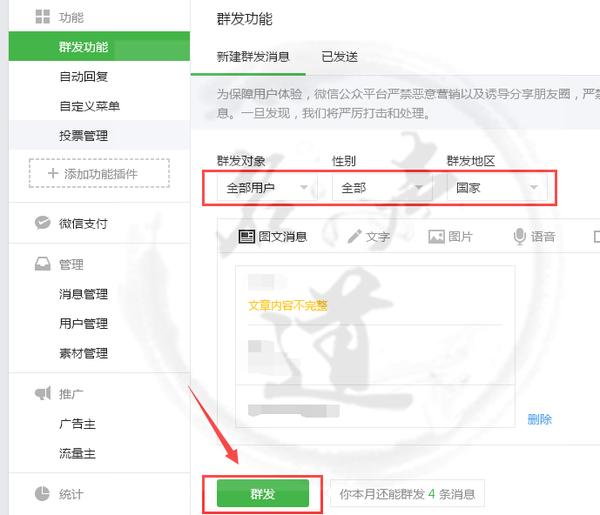Screen dimensions: 600x515
Task: Click the plus icon in 添加功能插件
Action: click(x=53, y=173)
